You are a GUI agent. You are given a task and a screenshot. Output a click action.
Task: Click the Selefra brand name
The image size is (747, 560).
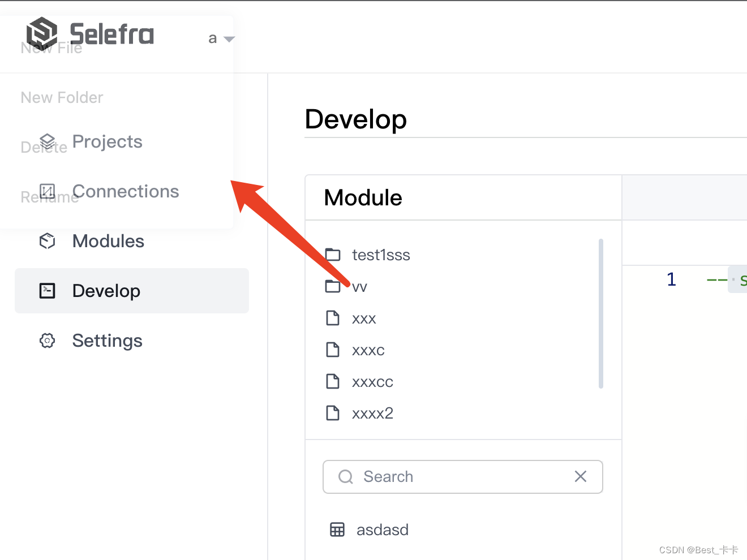(x=112, y=34)
